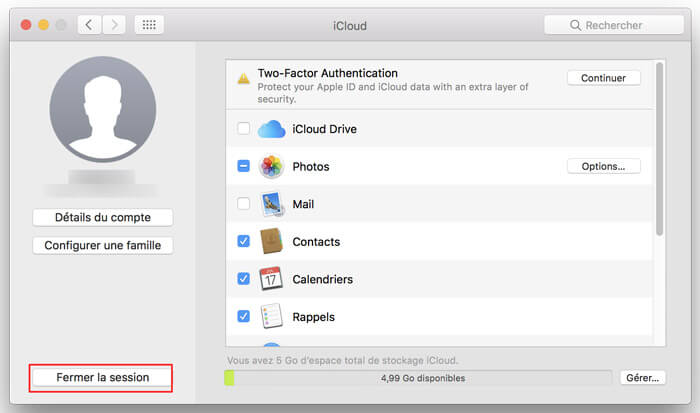Toggle the Photos checkbox
Viewport: 700px width, 413px height.
243,167
